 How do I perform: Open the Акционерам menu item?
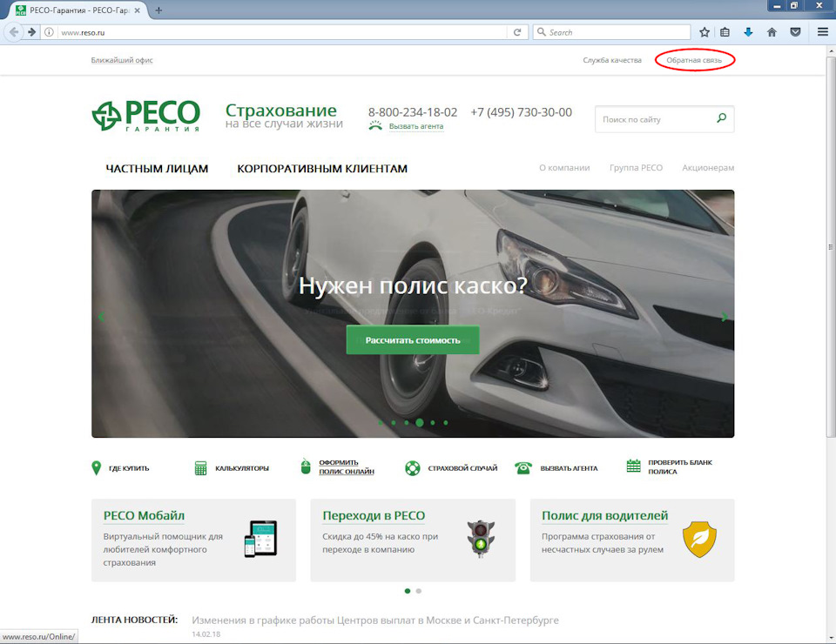(x=708, y=168)
